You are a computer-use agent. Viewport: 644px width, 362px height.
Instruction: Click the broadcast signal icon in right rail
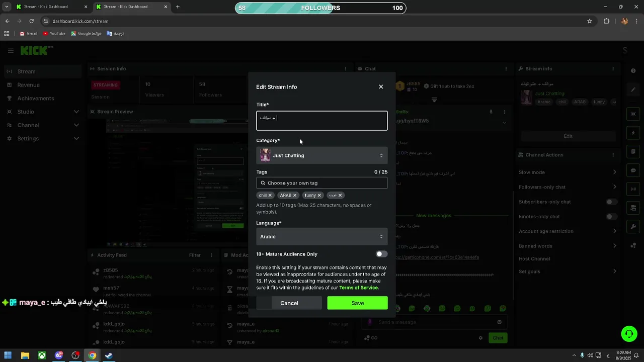pos(633,190)
